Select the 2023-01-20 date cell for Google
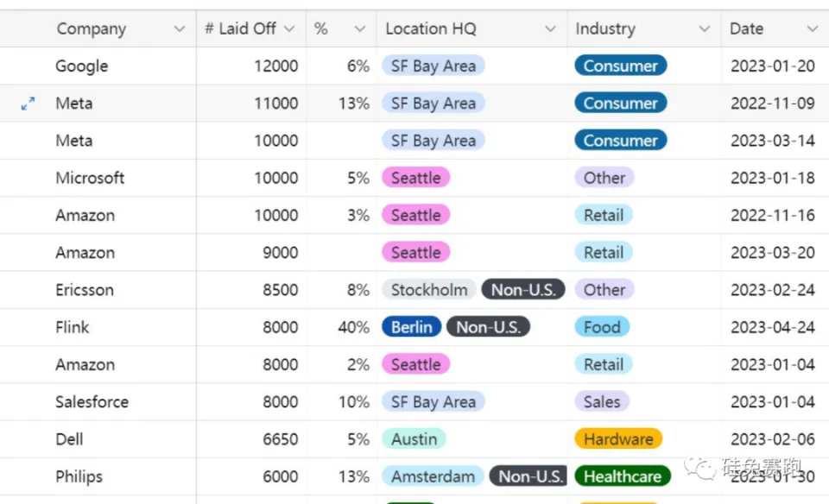 coord(772,66)
